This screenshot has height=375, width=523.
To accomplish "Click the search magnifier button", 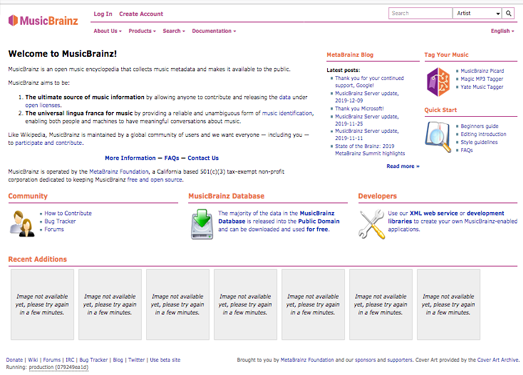I will (508, 13).
